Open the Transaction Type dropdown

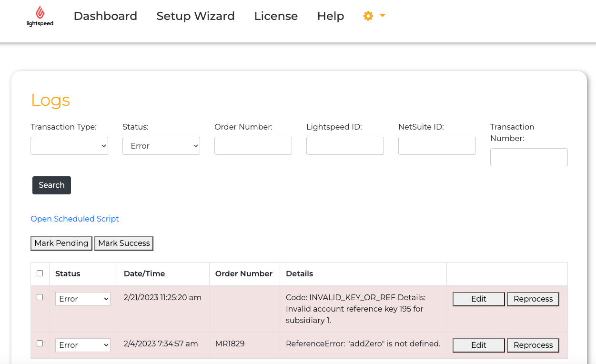pos(69,146)
